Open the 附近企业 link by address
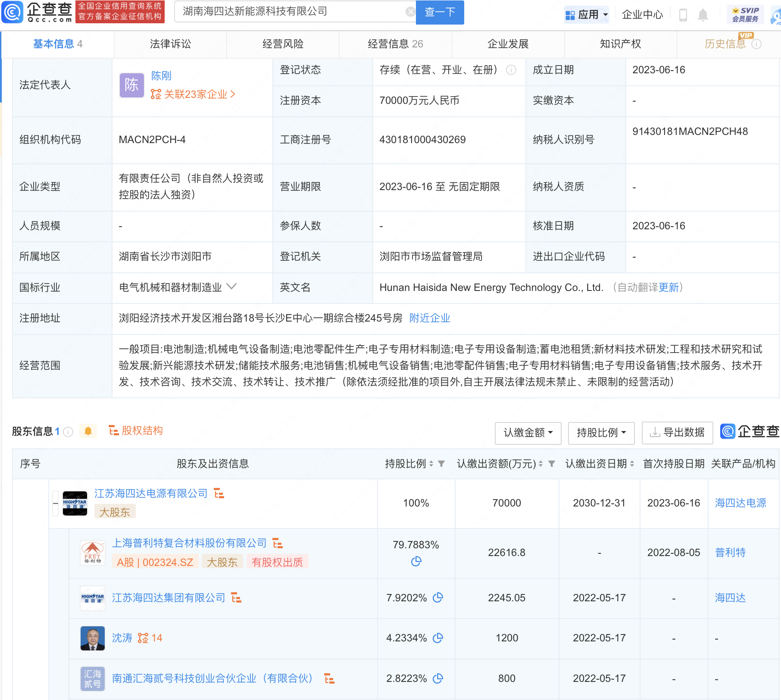 tap(429, 318)
